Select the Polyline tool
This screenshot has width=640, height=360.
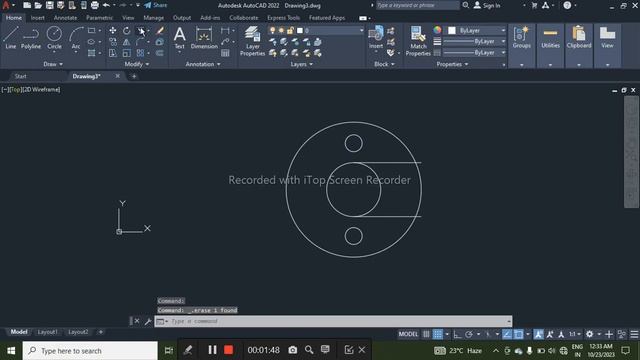tap(31, 38)
